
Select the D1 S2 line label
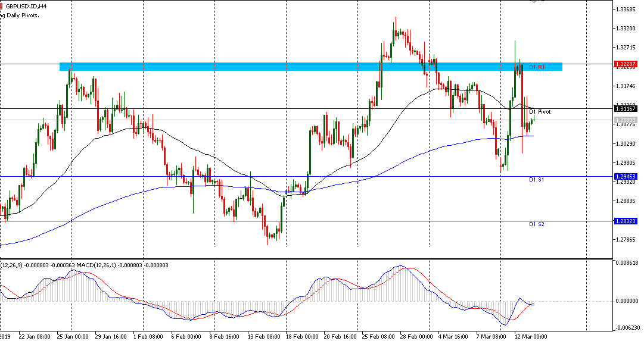[536, 224]
